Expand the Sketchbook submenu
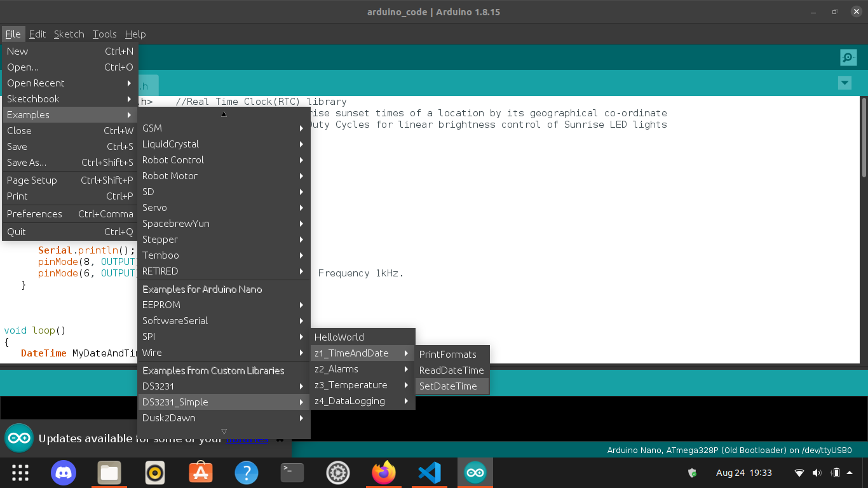 [70, 99]
